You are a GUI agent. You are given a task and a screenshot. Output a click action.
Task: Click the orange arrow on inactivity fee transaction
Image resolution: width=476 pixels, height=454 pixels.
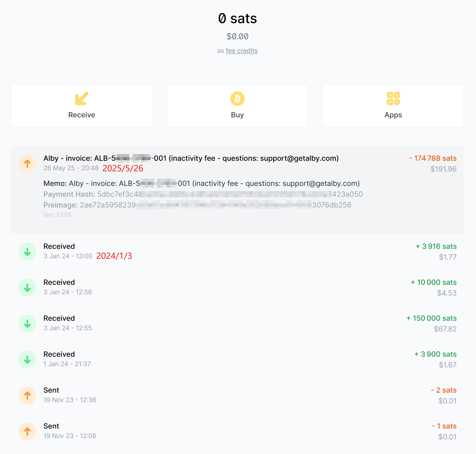27,164
